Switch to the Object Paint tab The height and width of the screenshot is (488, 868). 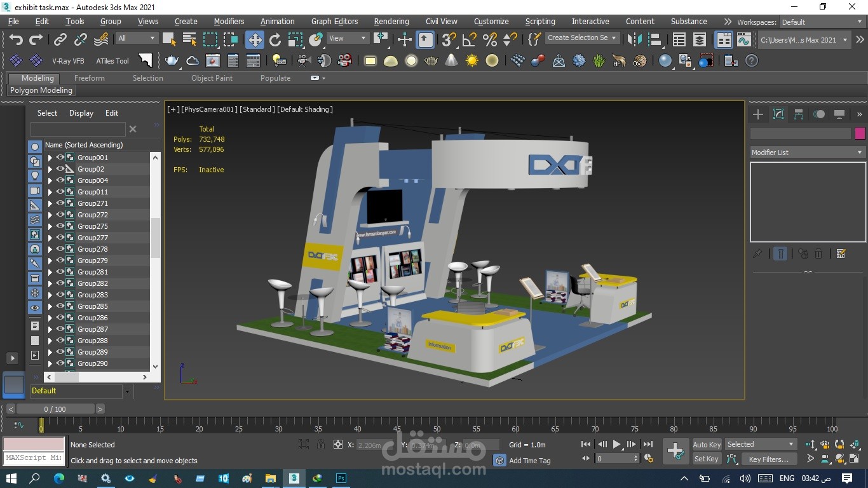(x=212, y=78)
